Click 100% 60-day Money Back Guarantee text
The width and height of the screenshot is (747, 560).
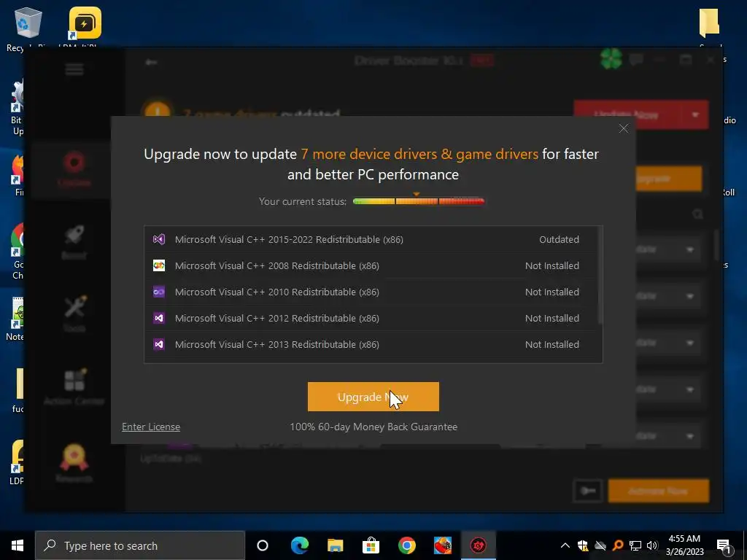[x=373, y=427]
